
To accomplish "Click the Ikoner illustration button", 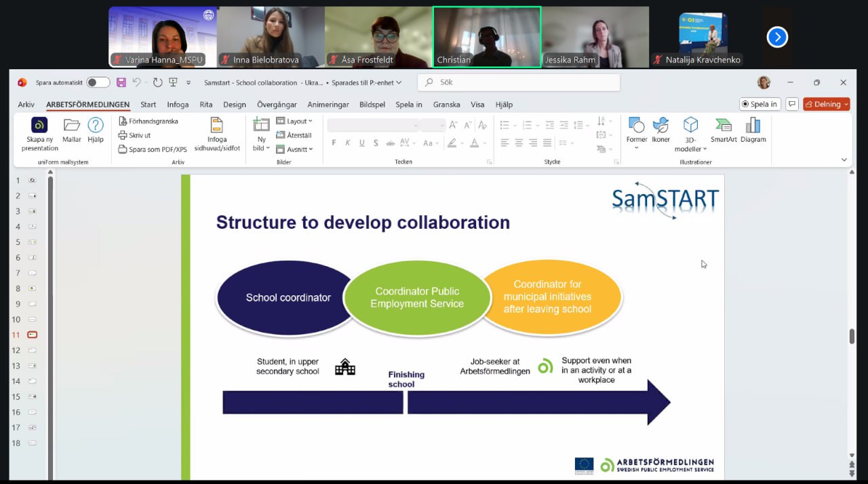I will pos(660,126).
